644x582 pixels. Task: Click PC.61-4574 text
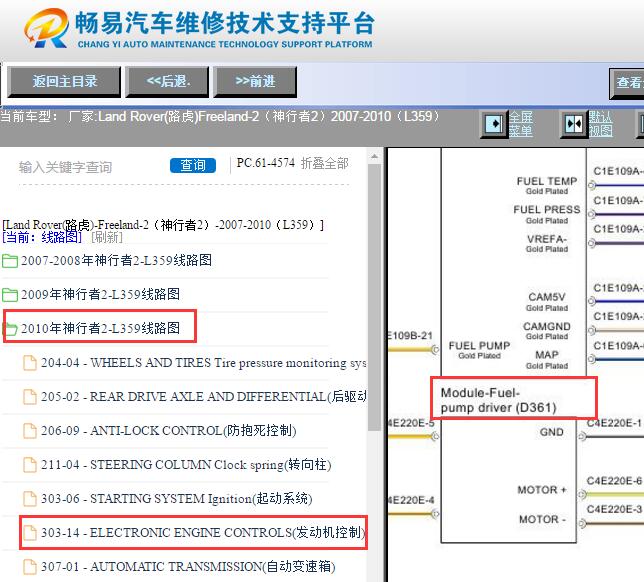point(266,163)
